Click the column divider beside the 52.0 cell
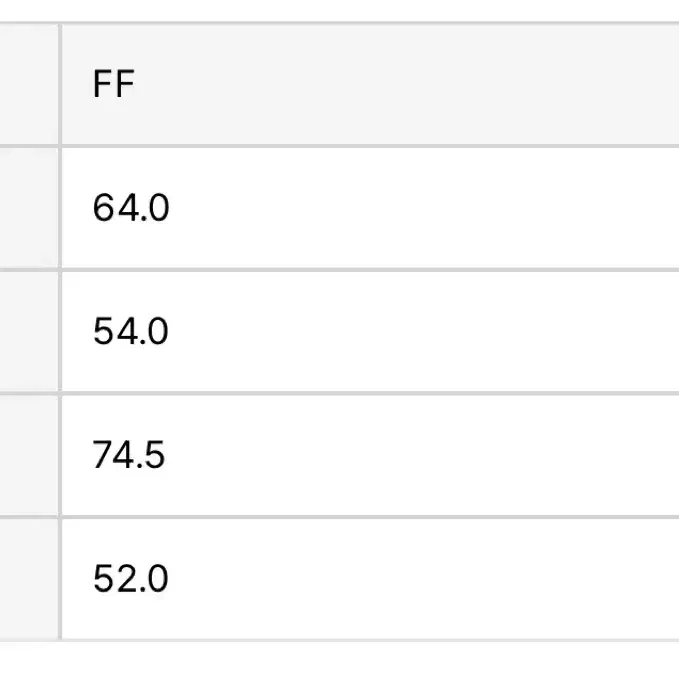Viewport: 679px width, 679px height. [60, 579]
